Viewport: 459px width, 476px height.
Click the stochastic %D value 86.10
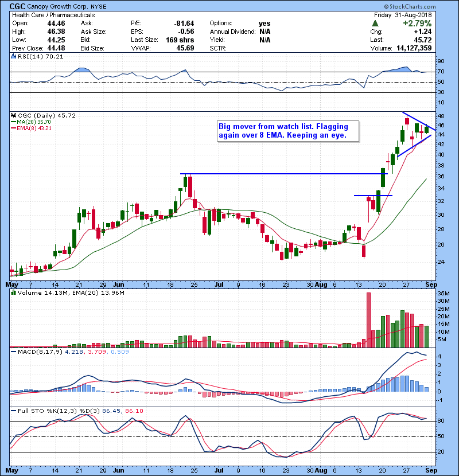coord(134,411)
